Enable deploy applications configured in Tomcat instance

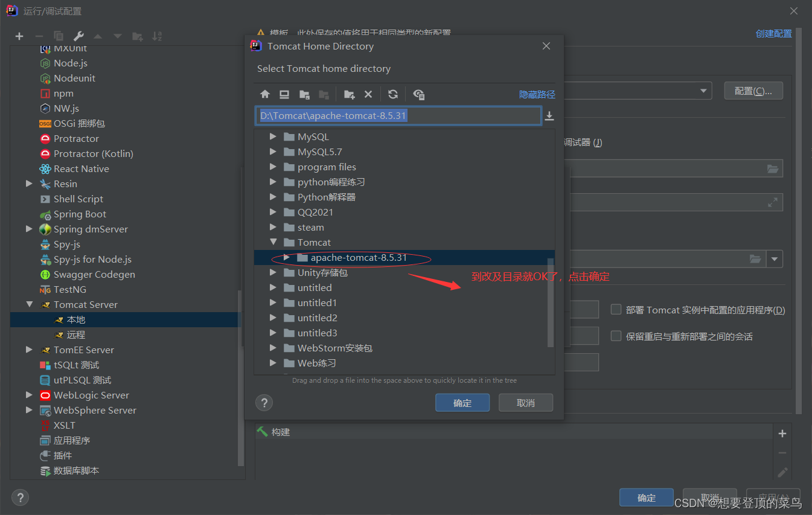[616, 309]
